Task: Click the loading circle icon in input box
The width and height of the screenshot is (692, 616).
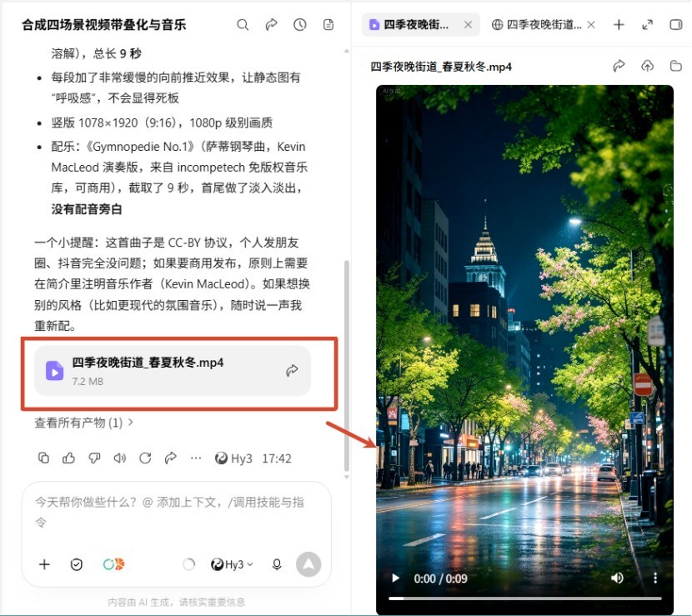Action: [x=188, y=564]
